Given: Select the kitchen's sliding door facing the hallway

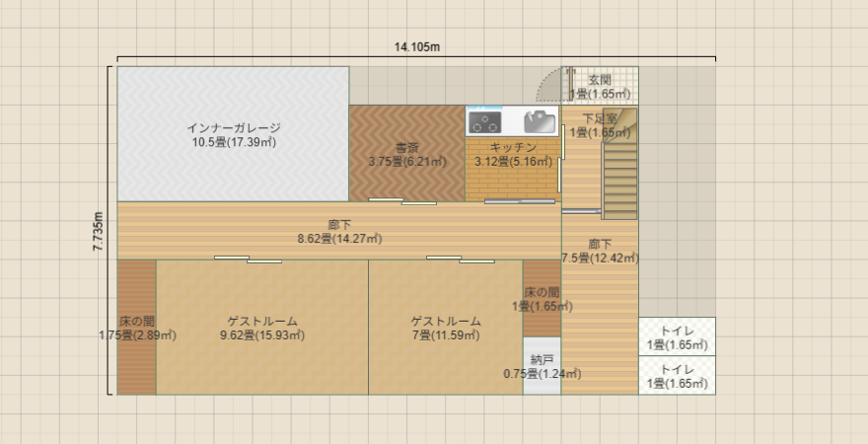Looking at the screenshot, I should pyautogui.click(x=520, y=201).
